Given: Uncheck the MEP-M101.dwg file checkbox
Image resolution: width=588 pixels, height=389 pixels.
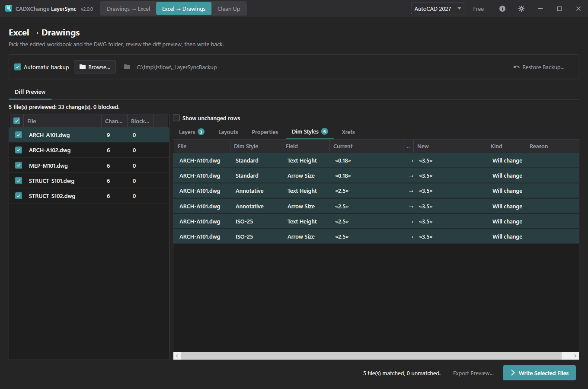Looking at the screenshot, I should (x=19, y=166).
